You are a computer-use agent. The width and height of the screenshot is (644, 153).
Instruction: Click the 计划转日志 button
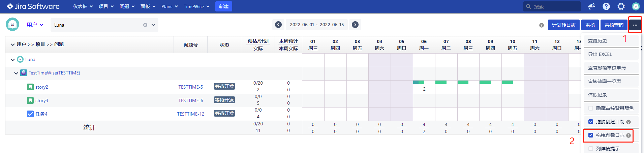tap(563, 25)
